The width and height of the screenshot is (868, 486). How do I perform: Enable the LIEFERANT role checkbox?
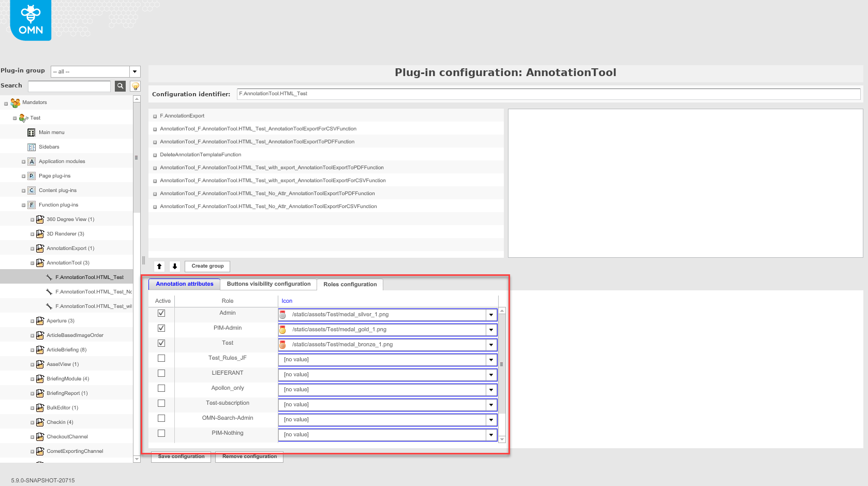(x=161, y=373)
